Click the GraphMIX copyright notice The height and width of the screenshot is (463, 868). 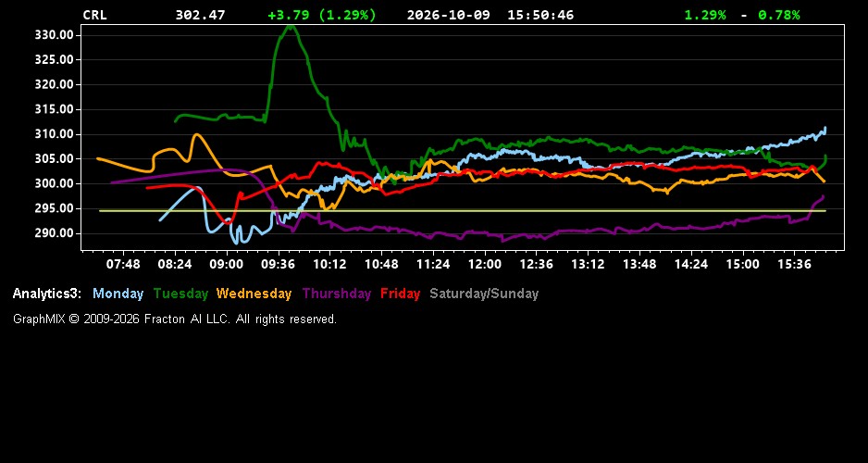(175, 319)
